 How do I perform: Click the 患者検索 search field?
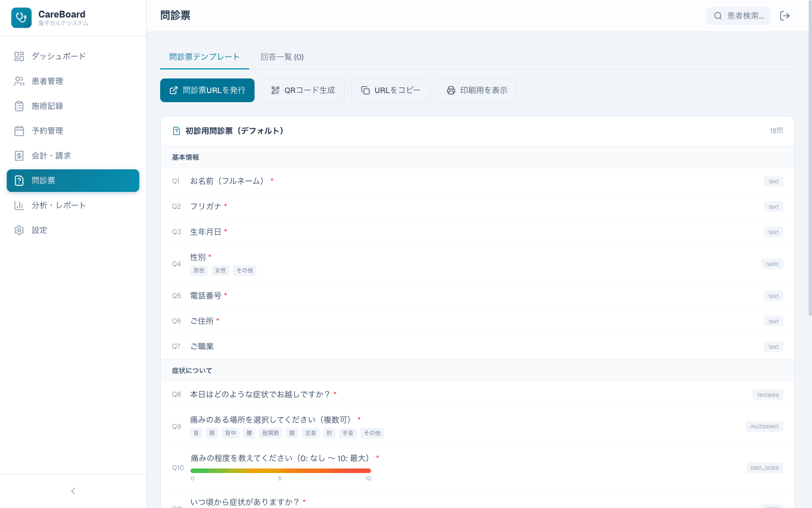coord(739,16)
